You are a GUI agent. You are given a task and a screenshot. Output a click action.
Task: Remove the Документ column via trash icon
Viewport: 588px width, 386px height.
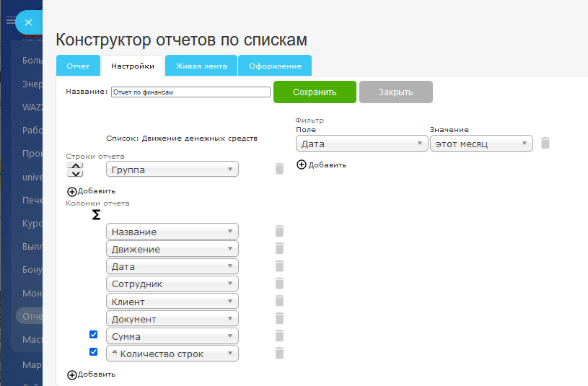279,318
